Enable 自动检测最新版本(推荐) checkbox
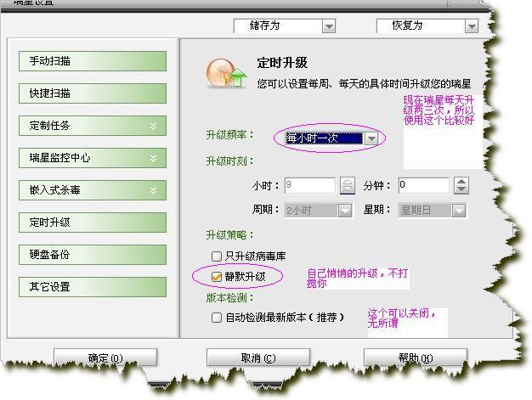 pyautogui.click(x=216, y=318)
